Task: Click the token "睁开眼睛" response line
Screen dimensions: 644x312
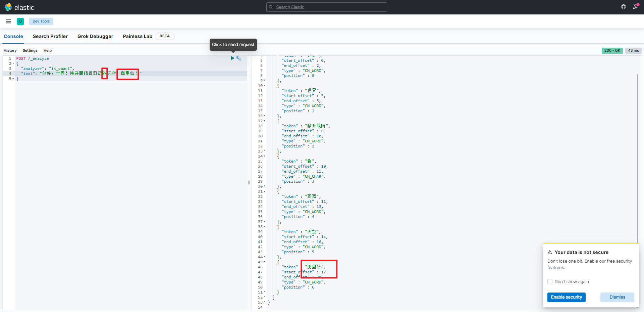Action: (306, 126)
